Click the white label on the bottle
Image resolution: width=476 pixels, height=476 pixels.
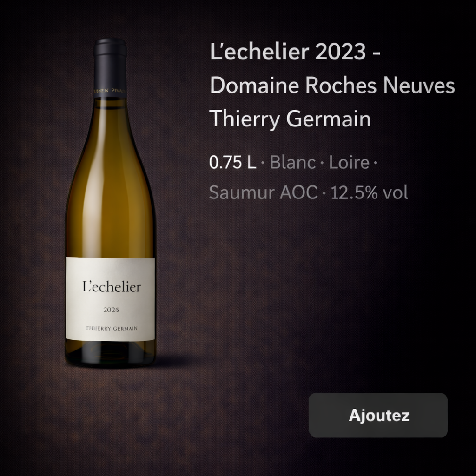pos(111,299)
